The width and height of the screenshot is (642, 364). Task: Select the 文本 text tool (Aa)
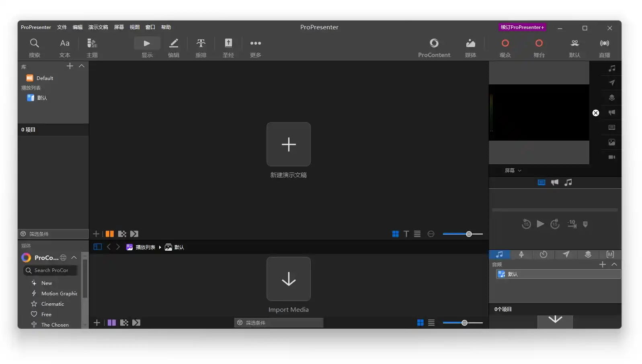click(65, 47)
